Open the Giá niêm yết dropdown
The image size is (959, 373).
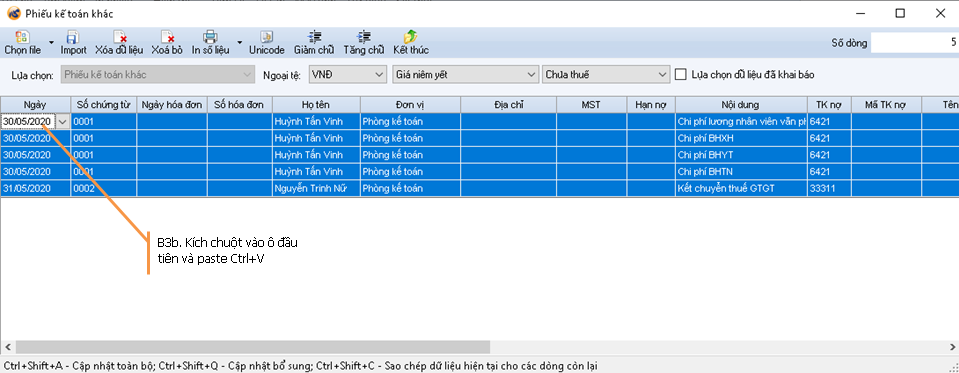click(x=465, y=75)
